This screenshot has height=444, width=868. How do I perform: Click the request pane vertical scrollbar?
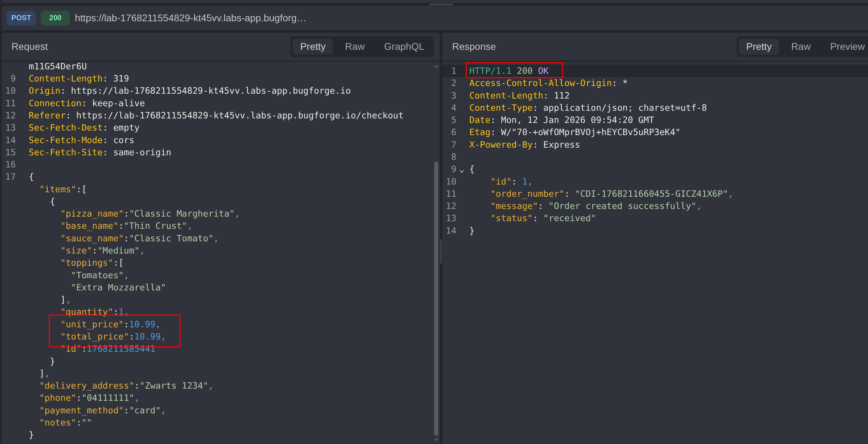[436, 298]
